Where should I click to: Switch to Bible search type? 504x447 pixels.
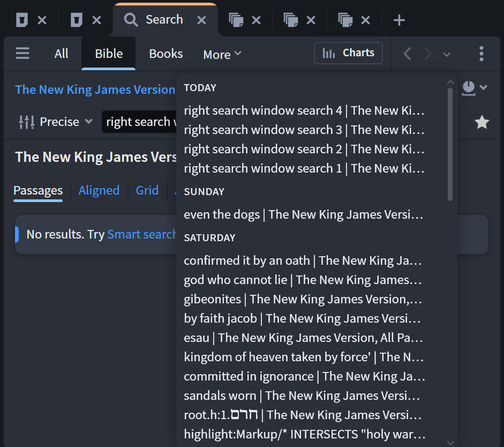109,54
